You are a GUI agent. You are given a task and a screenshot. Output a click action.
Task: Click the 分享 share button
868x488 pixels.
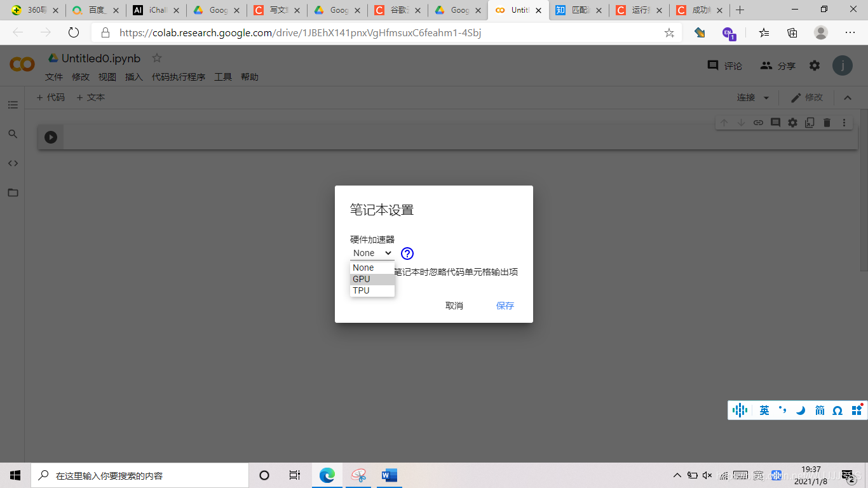tap(778, 65)
